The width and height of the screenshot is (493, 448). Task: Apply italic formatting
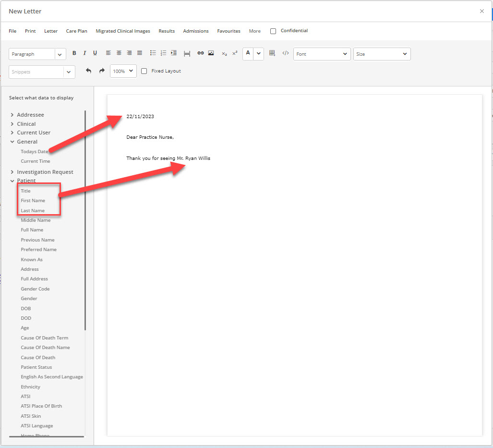84,53
